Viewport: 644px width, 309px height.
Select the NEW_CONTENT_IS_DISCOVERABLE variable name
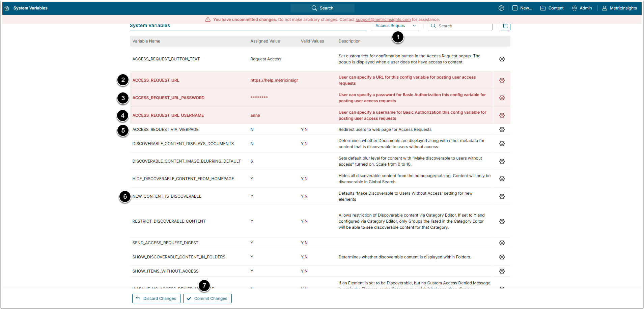pos(167,196)
